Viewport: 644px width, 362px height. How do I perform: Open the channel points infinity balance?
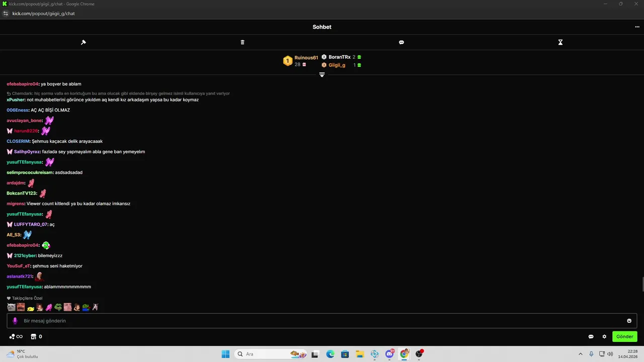coord(16,336)
